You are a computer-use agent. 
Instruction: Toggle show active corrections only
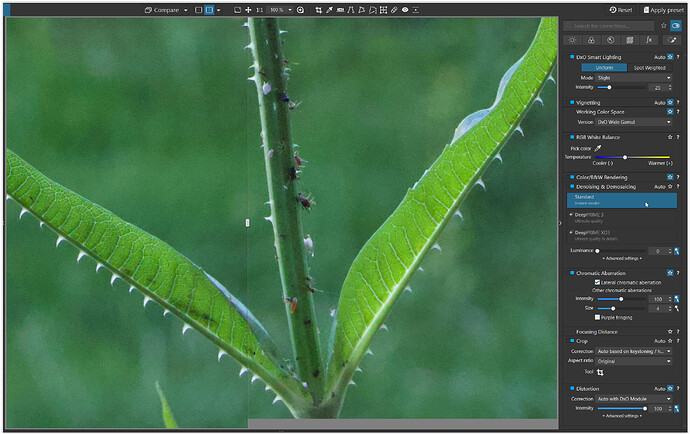pos(676,26)
